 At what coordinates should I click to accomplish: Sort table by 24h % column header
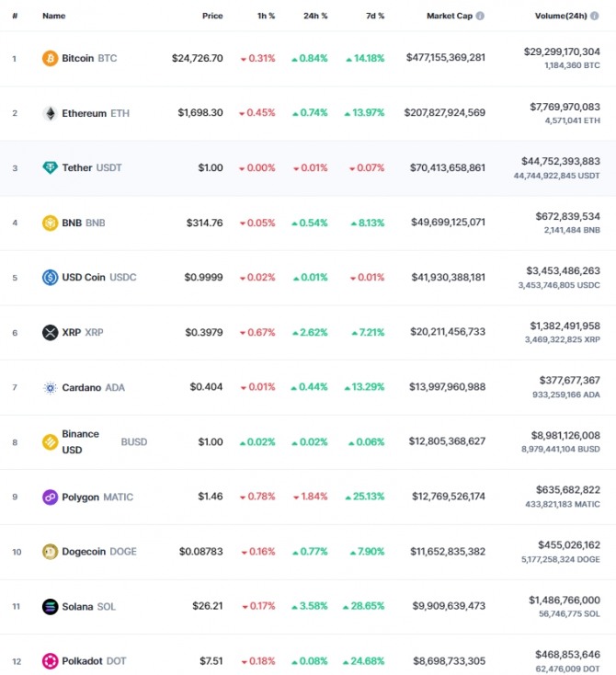(x=315, y=16)
